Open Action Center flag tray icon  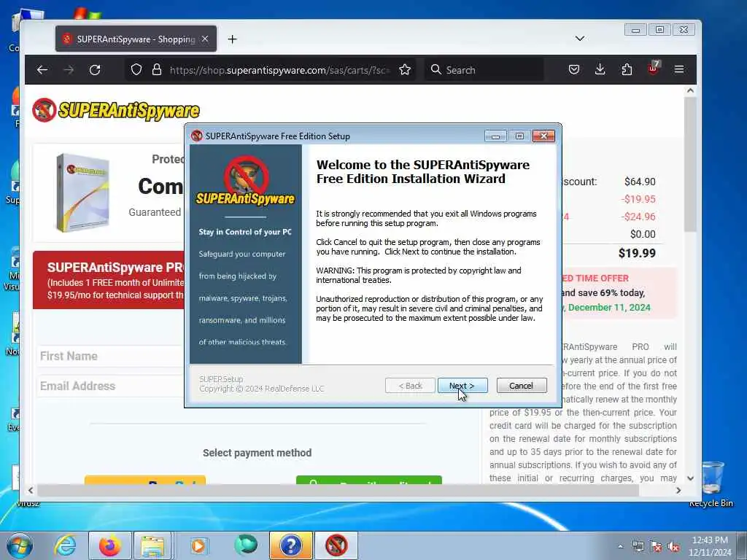(x=656, y=547)
